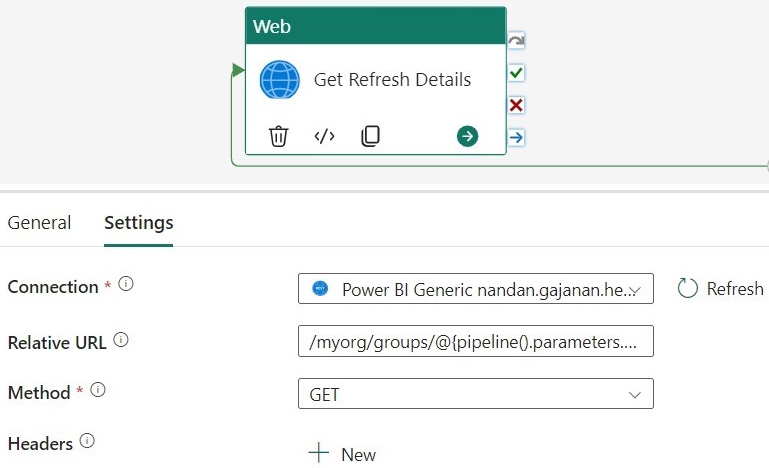Click the Relative URL label
This screenshot has height=468, width=769.
point(57,342)
